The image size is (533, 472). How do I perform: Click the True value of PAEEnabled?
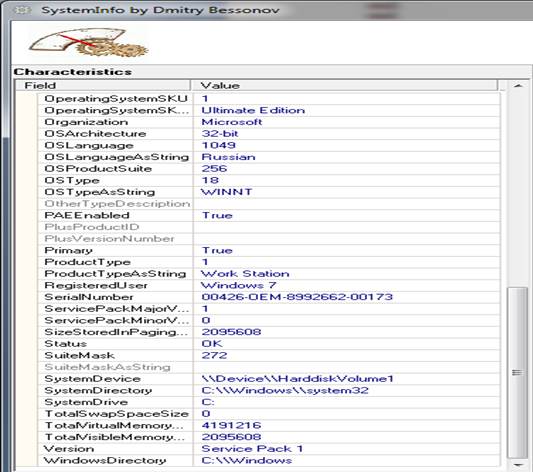tap(217, 215)
